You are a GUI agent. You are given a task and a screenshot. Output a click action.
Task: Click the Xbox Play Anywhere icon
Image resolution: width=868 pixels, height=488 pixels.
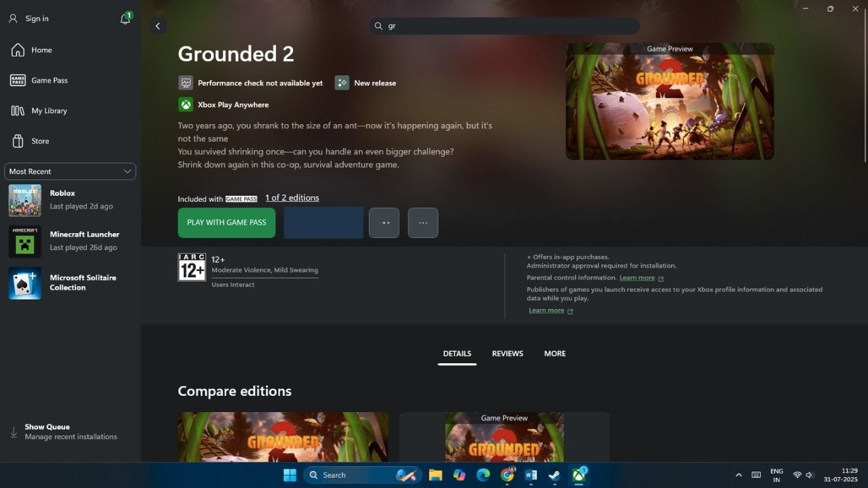tap(185, 104)
